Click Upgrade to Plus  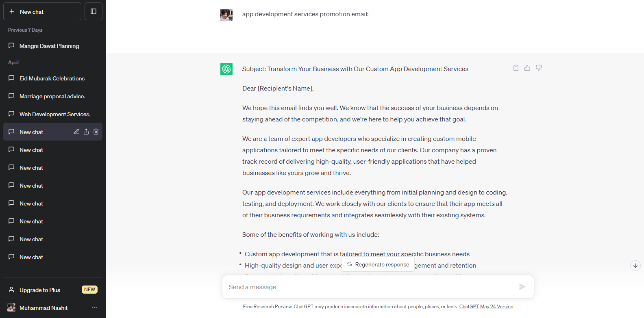point(40,290)
